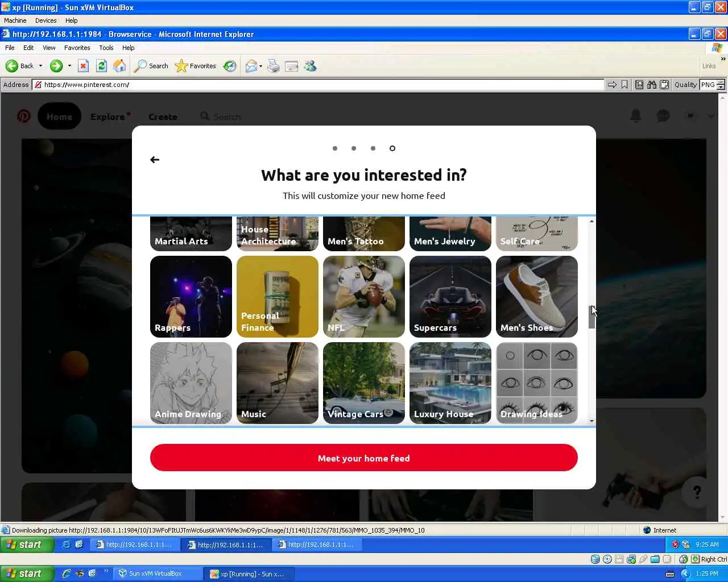Open the View menu

pyautogui.click(x=49, y=48)
